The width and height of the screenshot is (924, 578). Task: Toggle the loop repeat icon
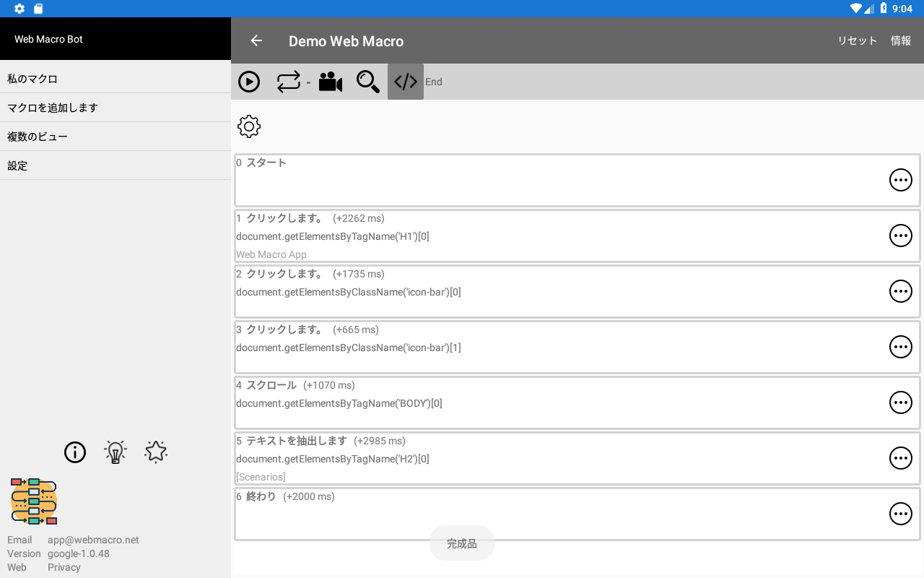288,82
